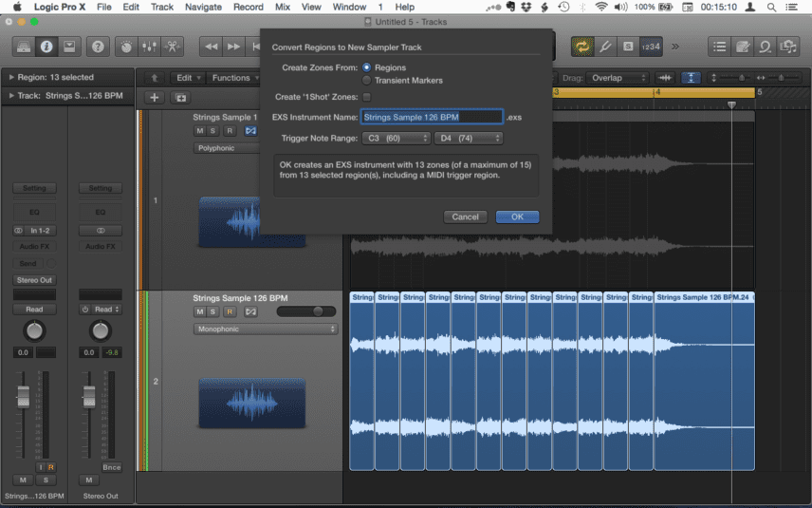Open the Polyphonic flex mode dropdown
The width and height of the screenshot is (812, 508).
(x=227, y=148)
